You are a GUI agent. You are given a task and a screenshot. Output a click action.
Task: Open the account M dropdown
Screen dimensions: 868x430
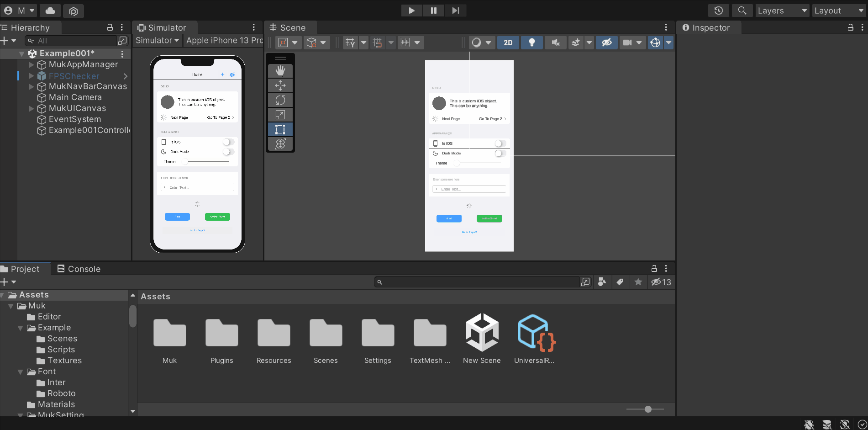point(19,11)
